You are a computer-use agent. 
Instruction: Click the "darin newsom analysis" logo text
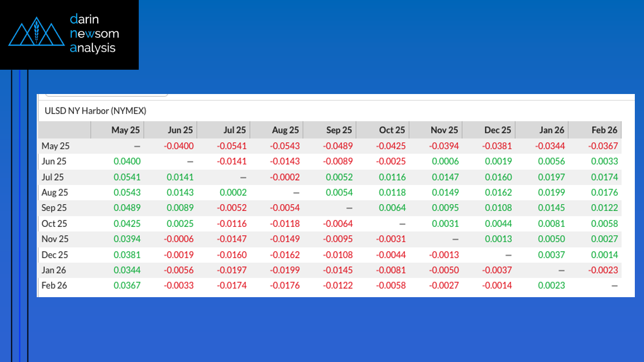(x=94, y=33)
